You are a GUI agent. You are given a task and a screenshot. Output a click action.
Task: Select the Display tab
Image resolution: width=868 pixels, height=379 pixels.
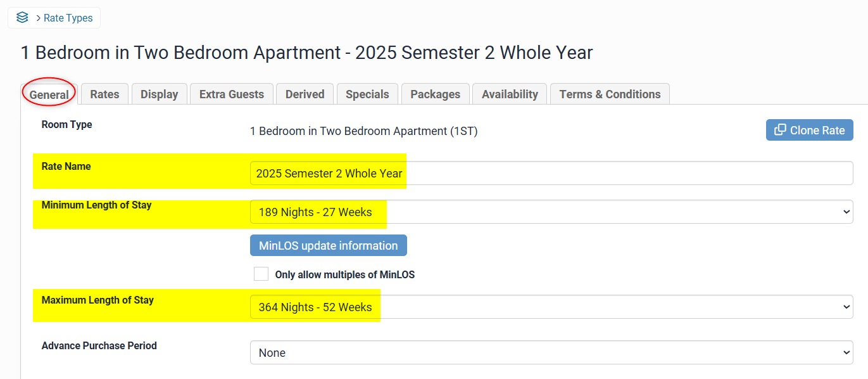coord(159,94)
